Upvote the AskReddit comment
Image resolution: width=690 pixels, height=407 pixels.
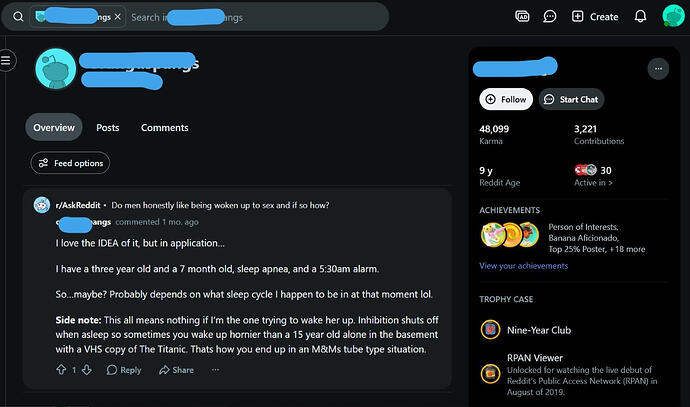tap(61, 370)
